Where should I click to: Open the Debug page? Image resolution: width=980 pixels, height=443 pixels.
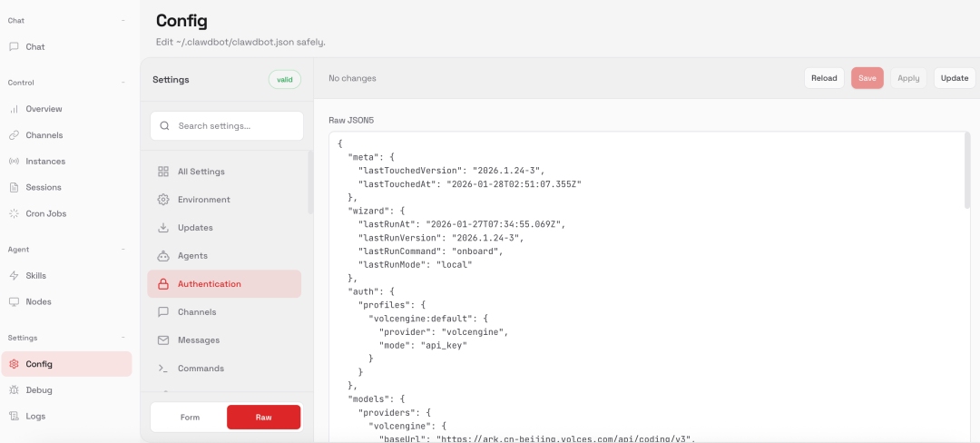(x=66, y=389)
